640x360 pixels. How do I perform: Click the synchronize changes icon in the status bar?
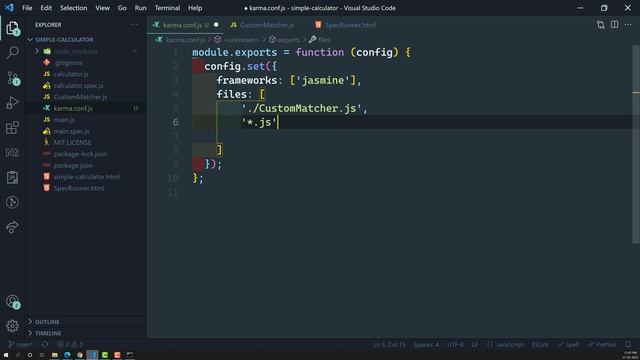(x=44, y=344)
